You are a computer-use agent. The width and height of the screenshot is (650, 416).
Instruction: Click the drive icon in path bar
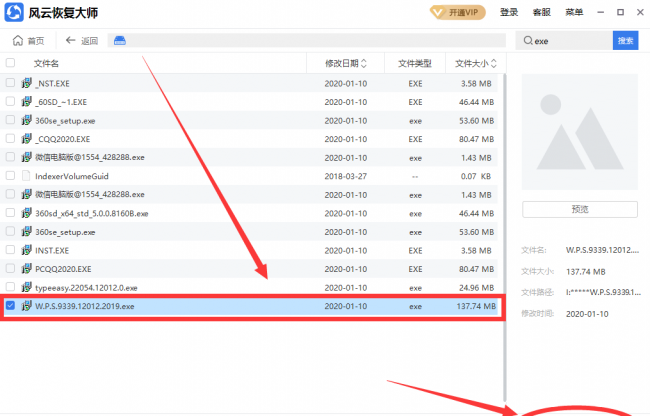(120, 41)
